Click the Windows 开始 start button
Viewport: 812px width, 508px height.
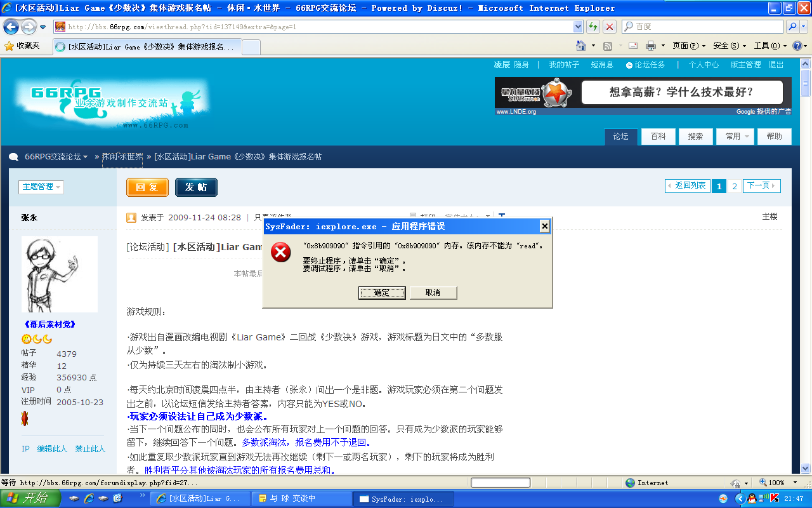point(29,498)
